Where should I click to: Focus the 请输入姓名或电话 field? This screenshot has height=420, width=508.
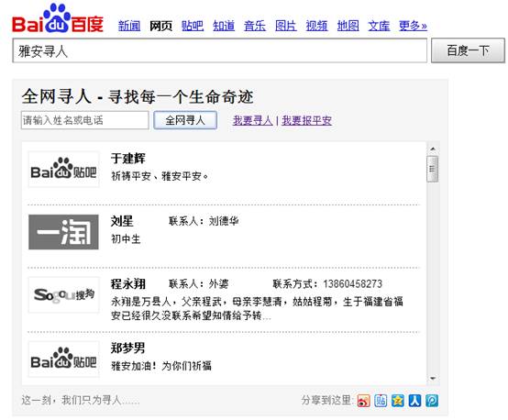(x=85, y=120)
